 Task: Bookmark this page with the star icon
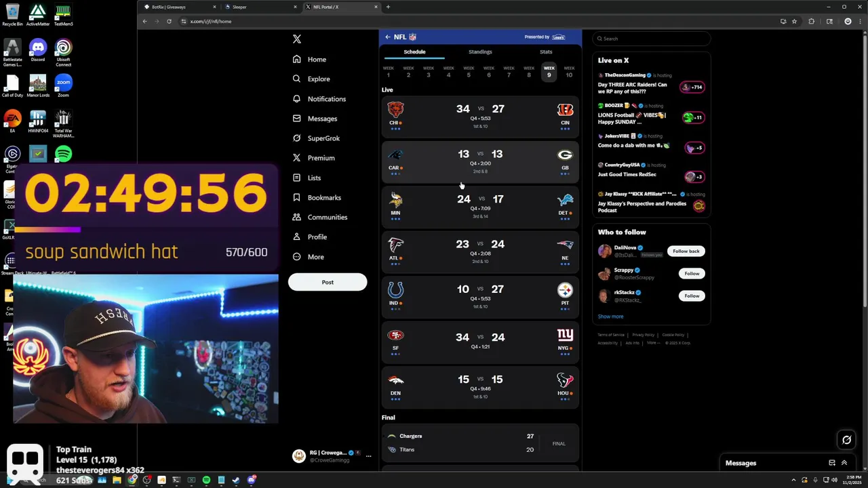click(794, 21)
